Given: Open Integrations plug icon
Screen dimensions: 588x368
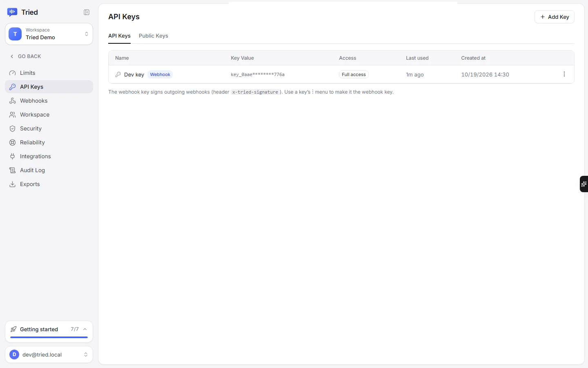Looking at the screenshot, I should 13,156.
